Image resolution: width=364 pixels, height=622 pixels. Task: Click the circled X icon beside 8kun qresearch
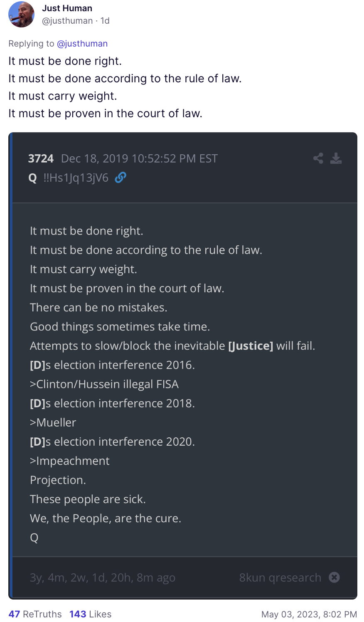coord(334,578)
